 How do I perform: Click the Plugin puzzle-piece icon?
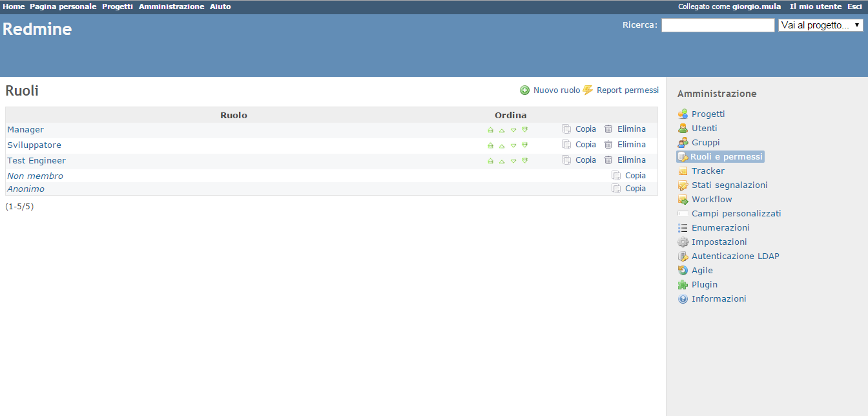683,285
